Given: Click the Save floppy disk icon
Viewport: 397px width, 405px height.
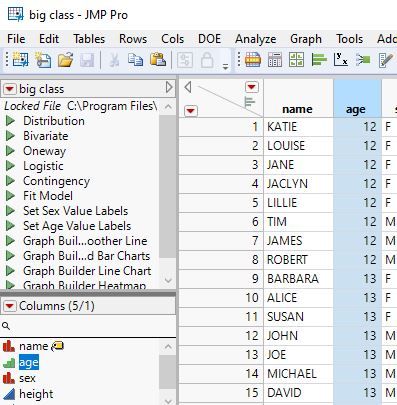Looking at the screenshot, I should (x=87, y=60).
